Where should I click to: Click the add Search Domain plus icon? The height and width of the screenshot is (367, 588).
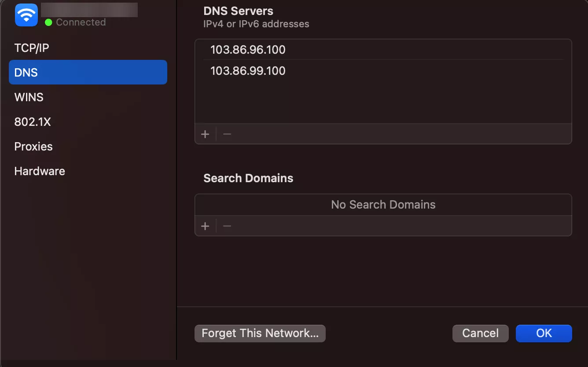pos(205,226)
